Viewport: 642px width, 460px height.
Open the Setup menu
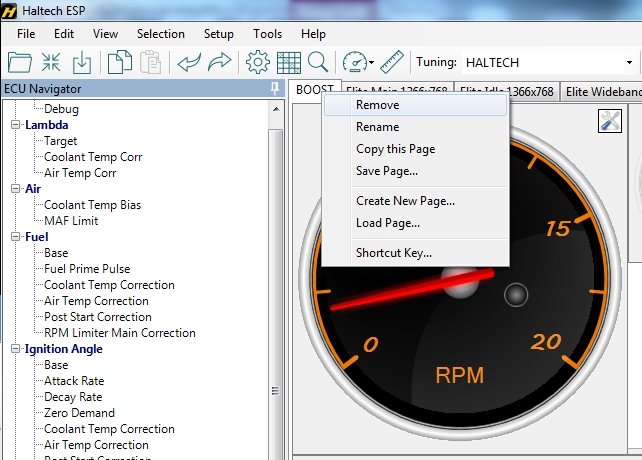pyautogui.click(x=218, y=34)
